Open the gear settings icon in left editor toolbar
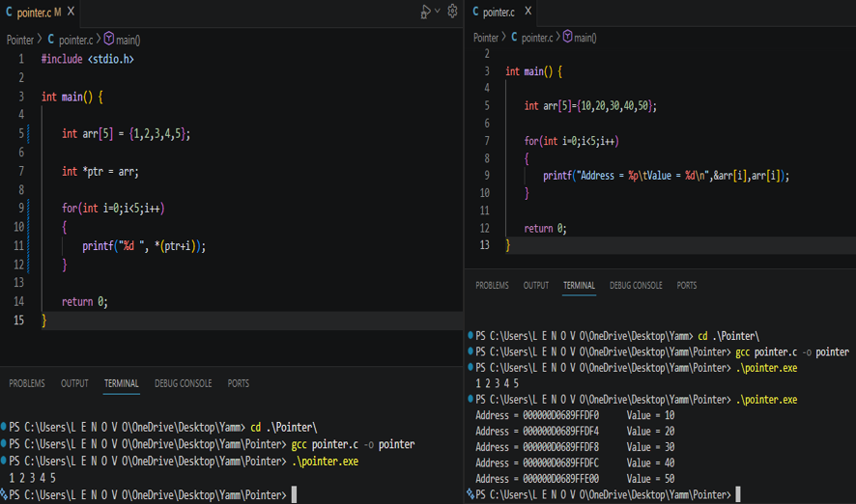Screen dimensions: 856x504 coord(452,11)
